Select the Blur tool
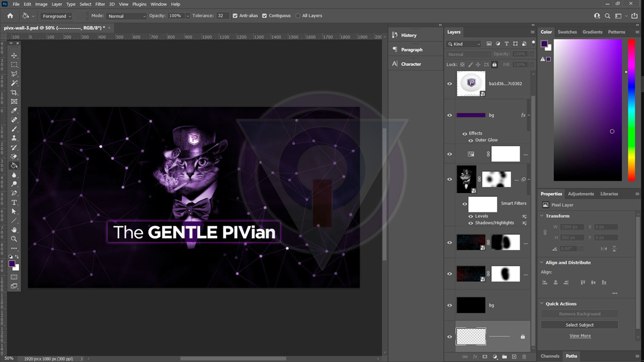The height and width of the screenshot is (362, 644). tap(14, 175)
